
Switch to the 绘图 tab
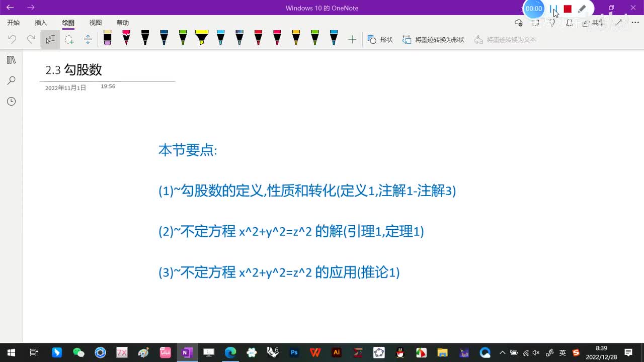tap(68, 23)
